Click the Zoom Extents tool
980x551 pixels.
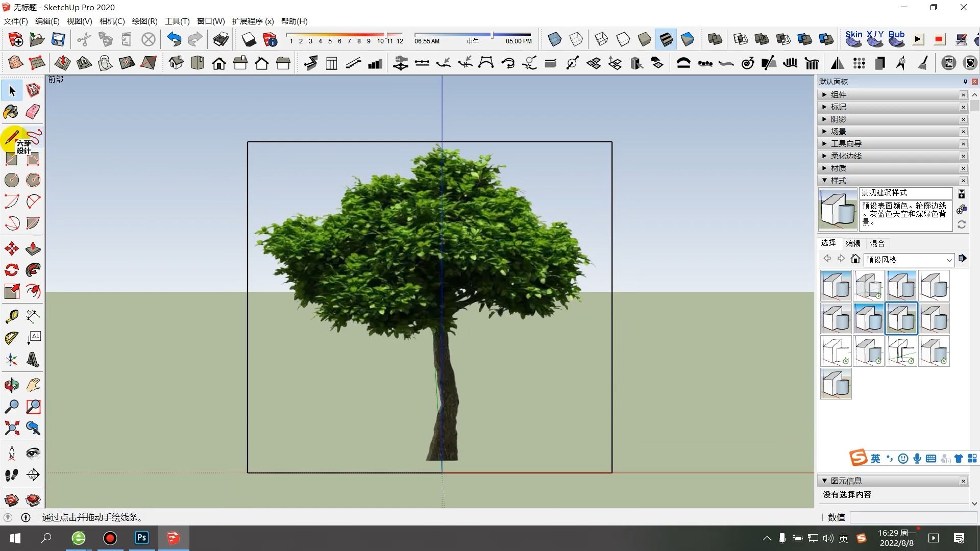pos(12,428)
